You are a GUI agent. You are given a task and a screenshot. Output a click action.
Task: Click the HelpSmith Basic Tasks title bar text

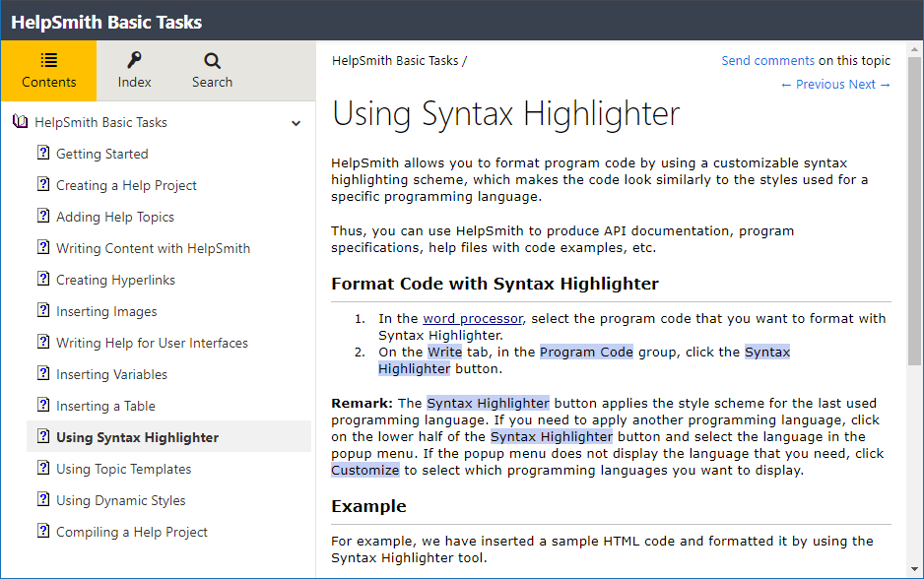coord(106,23)
